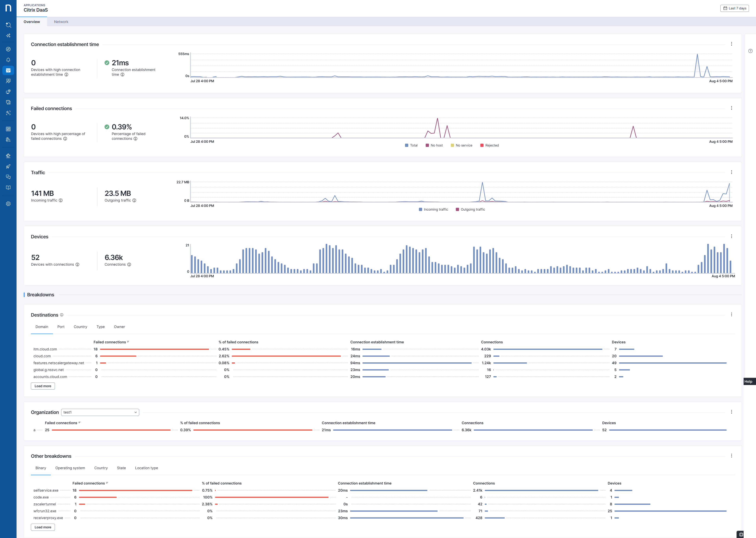Viewport: 756px width, 538px height.
Task: Select the Operating system breakdown tab
Action: 70,468
